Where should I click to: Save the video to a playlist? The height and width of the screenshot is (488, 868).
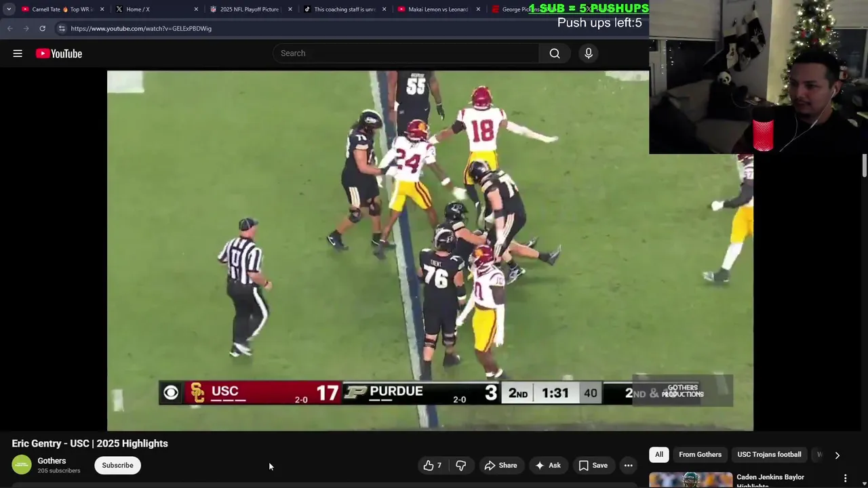click(x=593, y=466)
